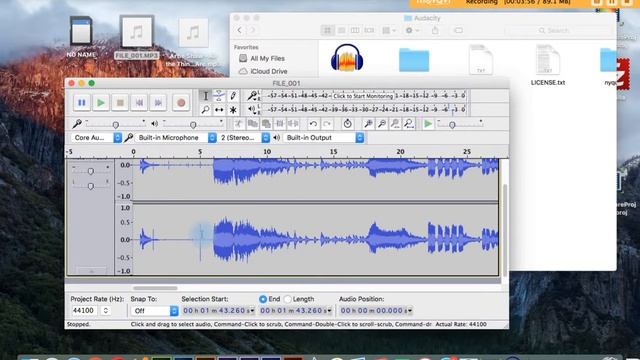The image size is (640, 360).
Task: Select the Length radio button
Action: pyautogui.click(x=287, y=299)
